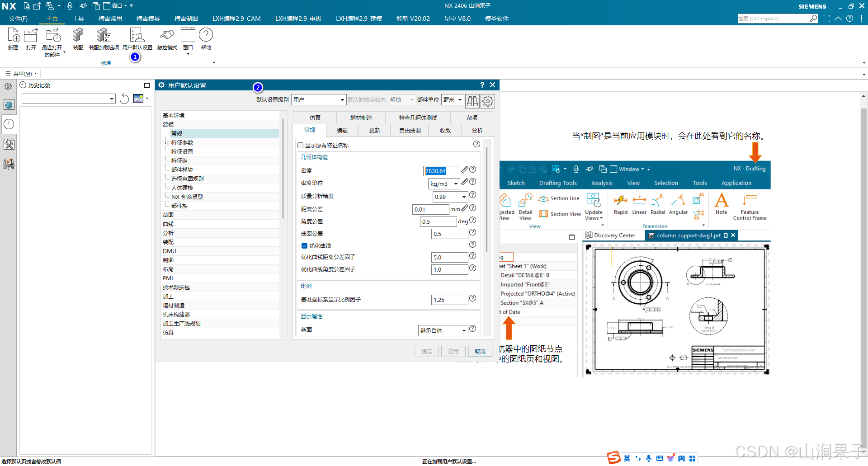Switch to the 自由曲面 tab in dialog

(x=410, y=130)
